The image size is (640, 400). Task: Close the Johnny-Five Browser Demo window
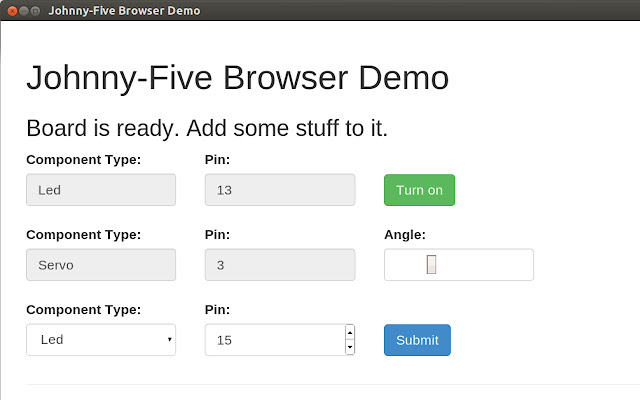[12, 11]
